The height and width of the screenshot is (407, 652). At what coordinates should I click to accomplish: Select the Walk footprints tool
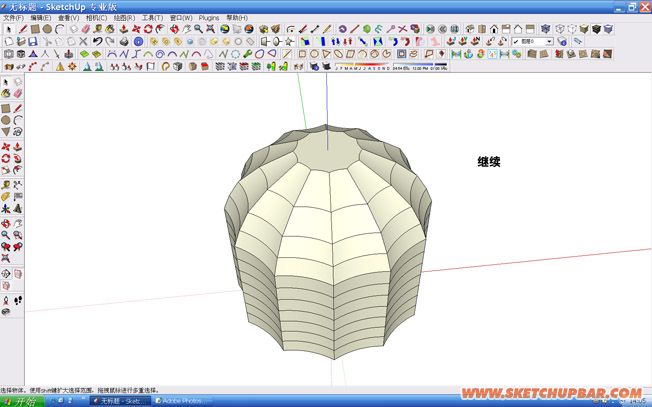click(x=18, y=300)
